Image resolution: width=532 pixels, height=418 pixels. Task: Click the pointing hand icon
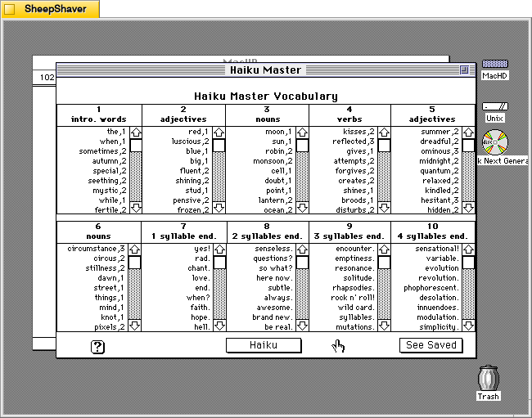click(338, 346)
